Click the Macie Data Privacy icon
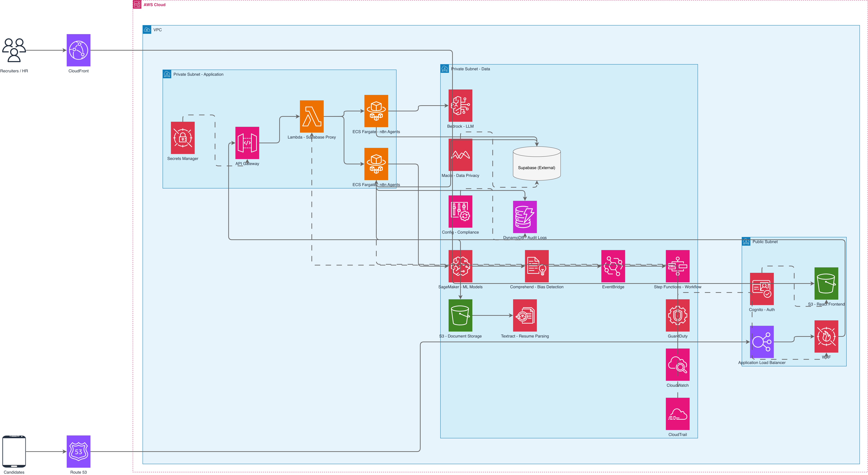The height and width of the screenshot is (475, 868). [x=460, y=155]
